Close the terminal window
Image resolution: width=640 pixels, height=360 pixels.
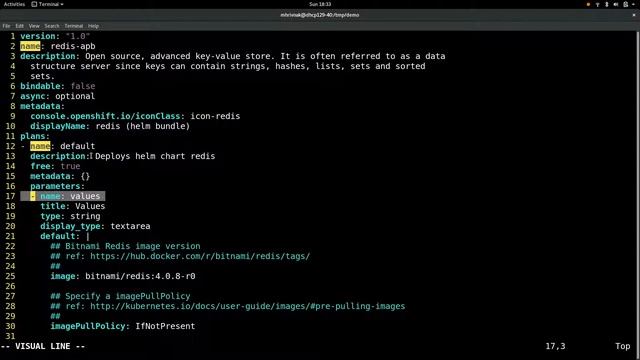coord(634,15)
